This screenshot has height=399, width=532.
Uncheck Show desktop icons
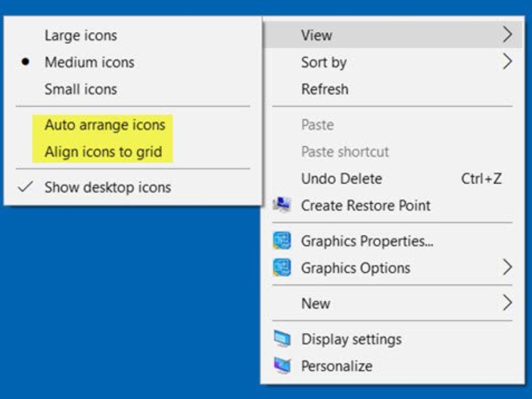[107, 187]
